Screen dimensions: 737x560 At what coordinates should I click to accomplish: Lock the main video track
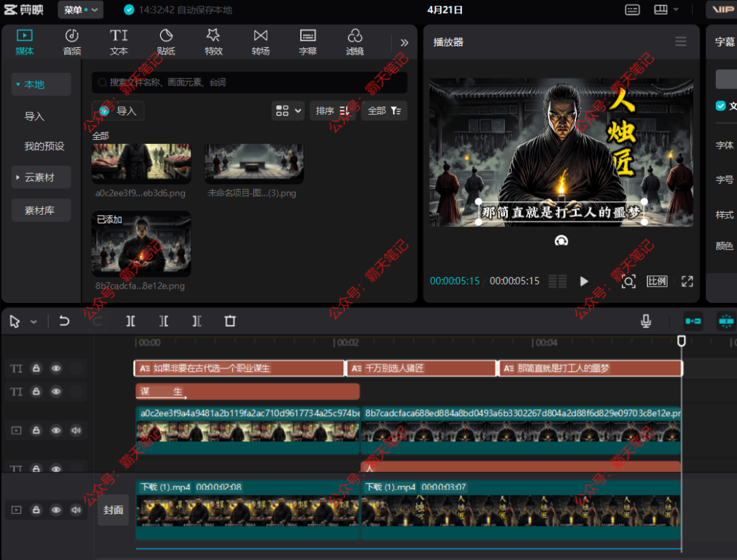tap(36, 510)
